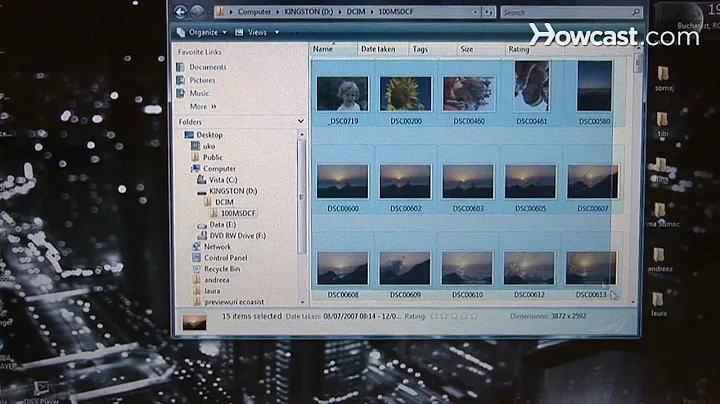The height and width of the screenshot is (404, 720).
Task: Sort by the Name column header
Action: (334, 49)
